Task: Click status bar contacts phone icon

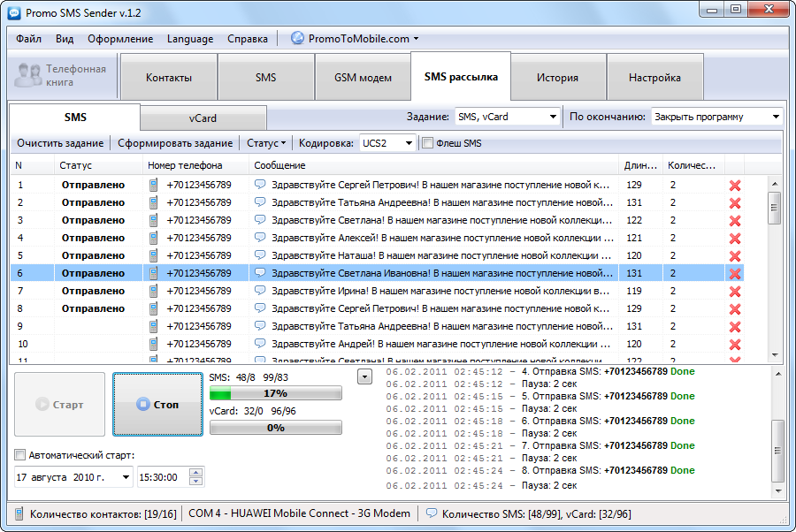Action: (x=19, y=513)
